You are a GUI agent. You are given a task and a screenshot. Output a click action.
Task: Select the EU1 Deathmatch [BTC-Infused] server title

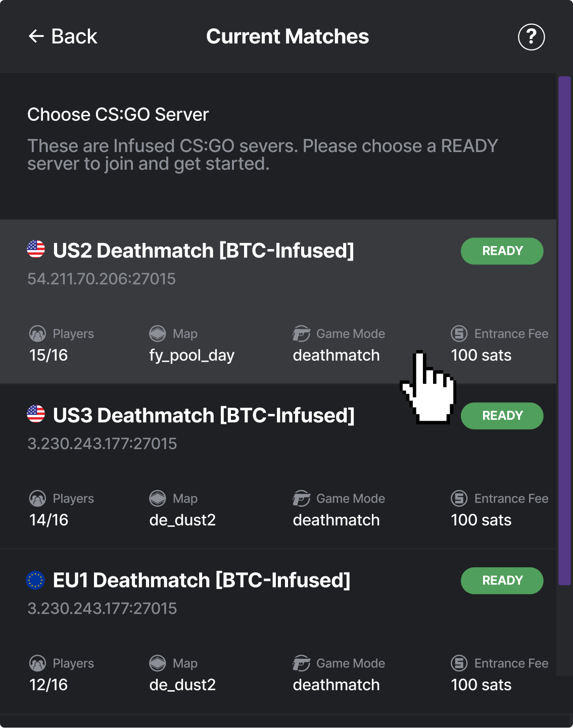click(x=201, y=580)
